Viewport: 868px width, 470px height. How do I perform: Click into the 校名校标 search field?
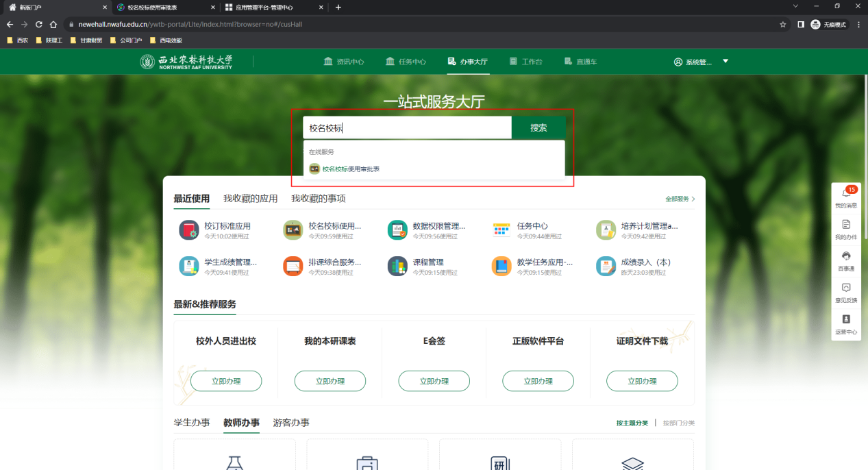pos(407,128)
